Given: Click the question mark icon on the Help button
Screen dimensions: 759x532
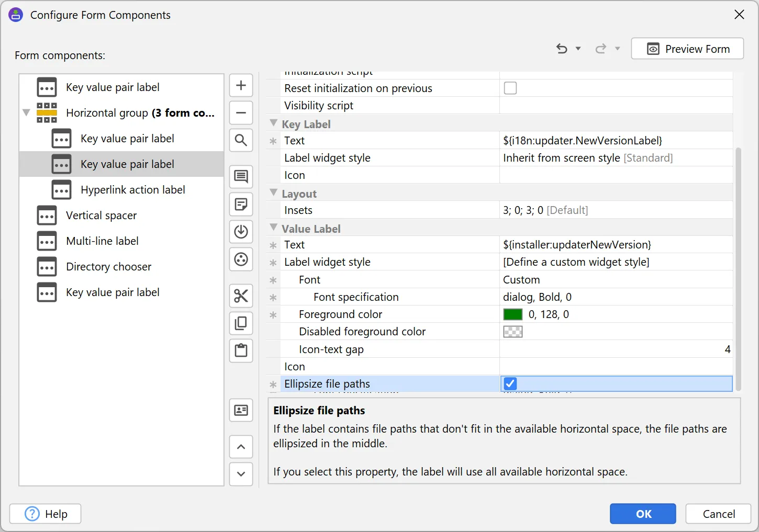Looking at the screenshot, I should click(x=32, y=514).
